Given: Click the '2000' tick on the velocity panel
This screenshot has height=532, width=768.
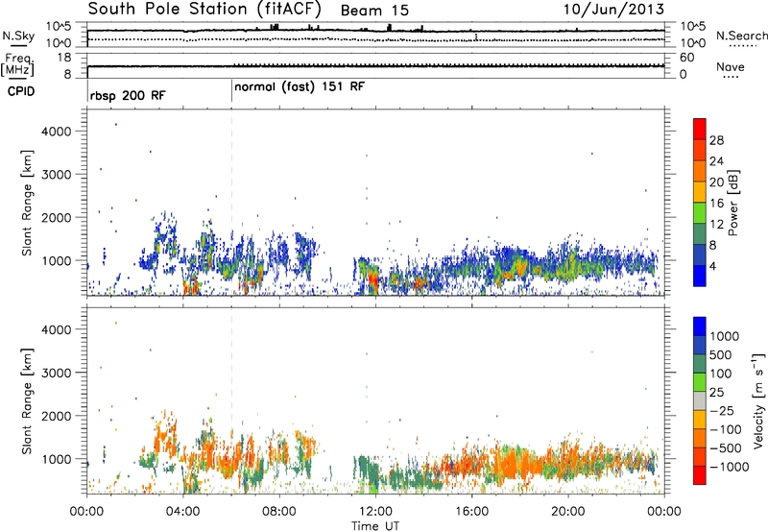Looking at the screenshot, I should coord(57,416).
